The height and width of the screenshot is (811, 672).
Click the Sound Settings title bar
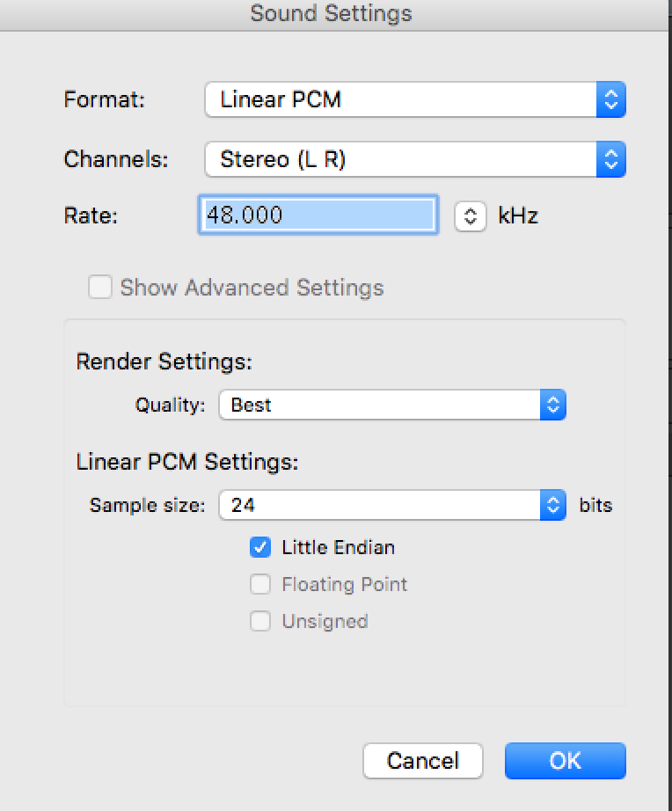[x=331, y=14]
